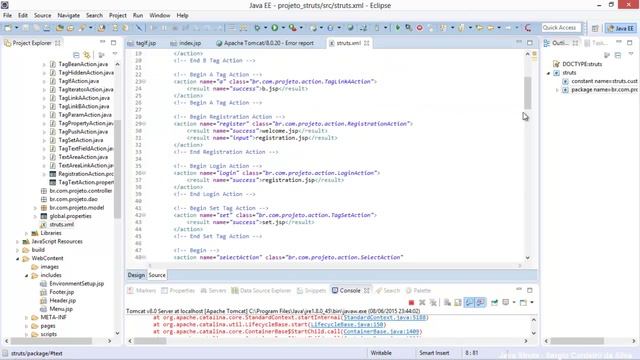Open Project Explorer view menu triangle
The height and width of the screenshot is (360, 640).
(x=115, y=54)
